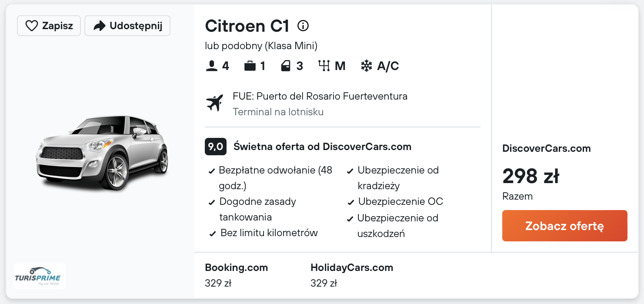The image size is (644, 304).
Task: Click the airplane pickup location icon
Action: (x=214, y=103)
